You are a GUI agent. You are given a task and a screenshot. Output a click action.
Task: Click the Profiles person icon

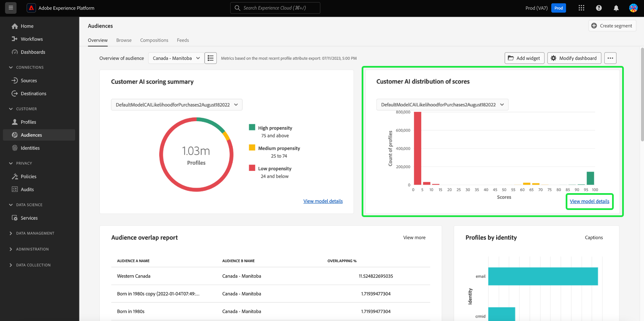15,122
